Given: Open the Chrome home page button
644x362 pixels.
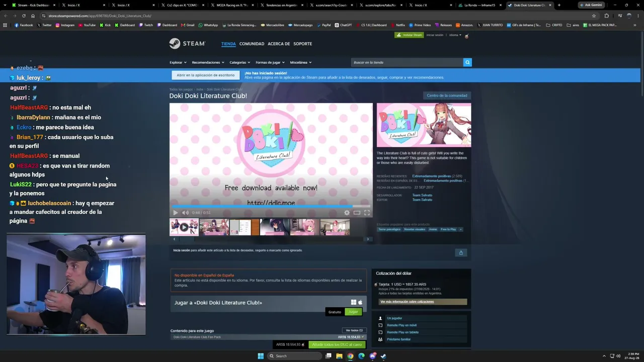Looking at the screenshot, I should coord(33,16).
